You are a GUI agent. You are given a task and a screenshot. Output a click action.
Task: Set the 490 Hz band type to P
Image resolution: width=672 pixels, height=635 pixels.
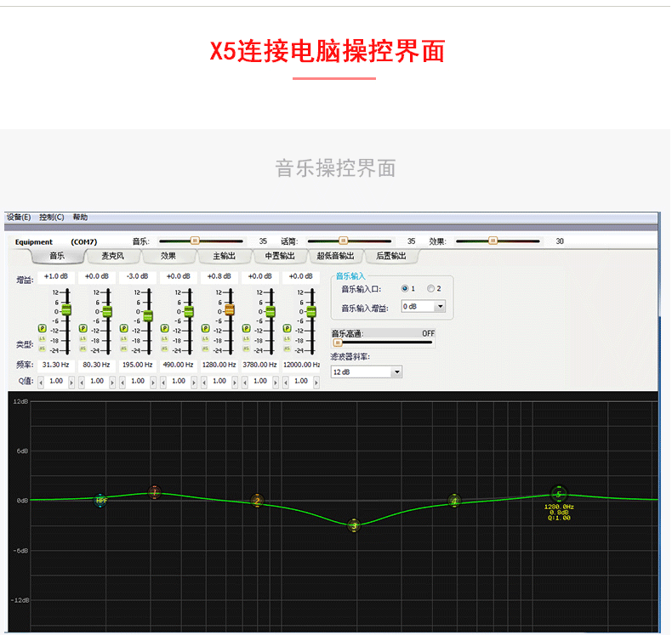(164, 328)
